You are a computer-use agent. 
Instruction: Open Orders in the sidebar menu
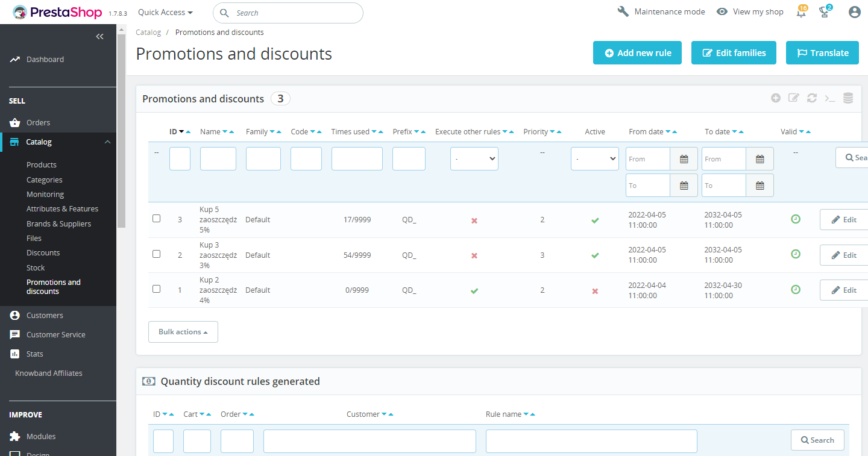click(38, 122)
